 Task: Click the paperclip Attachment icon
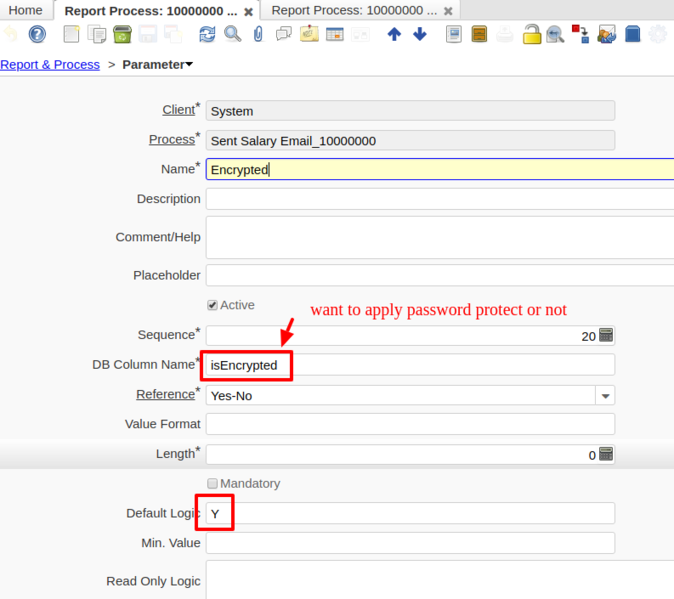pyautogui.click(x=258, y=35)
